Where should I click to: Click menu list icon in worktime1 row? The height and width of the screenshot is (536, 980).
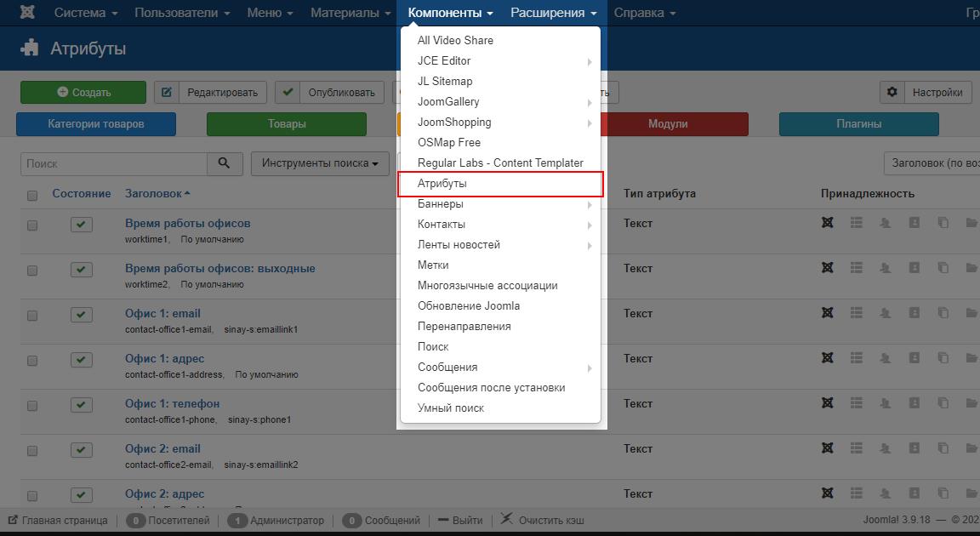pos(857,222)
